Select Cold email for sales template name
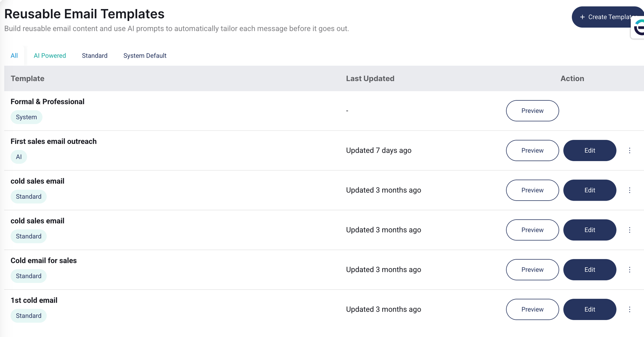 point(43,260)
